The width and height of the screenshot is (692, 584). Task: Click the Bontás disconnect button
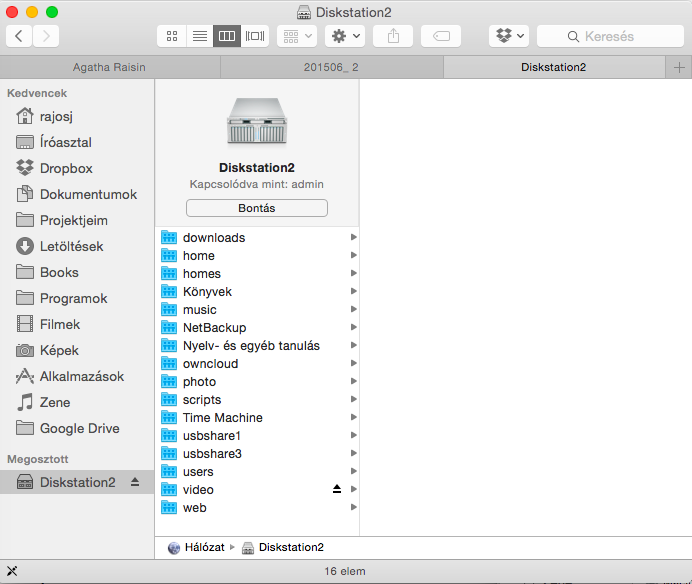click(x=257, y=208)
